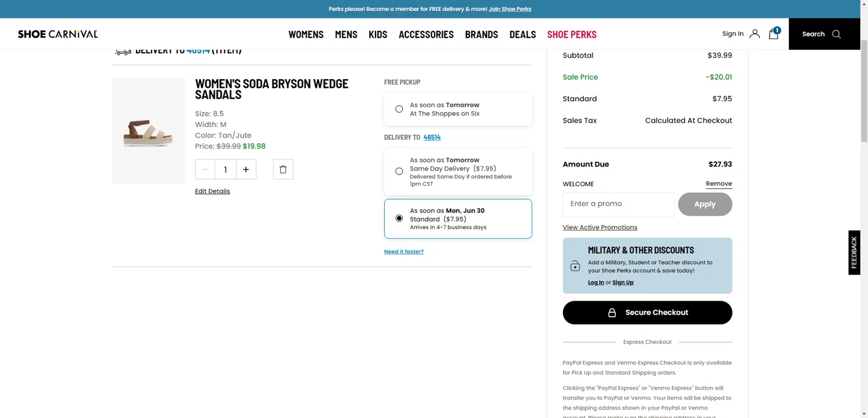Click Women's Soda Bryson Wedge Sandals title
Image resolution: width=868 pixels, height=418 pixels.
[x=272, y=89]
